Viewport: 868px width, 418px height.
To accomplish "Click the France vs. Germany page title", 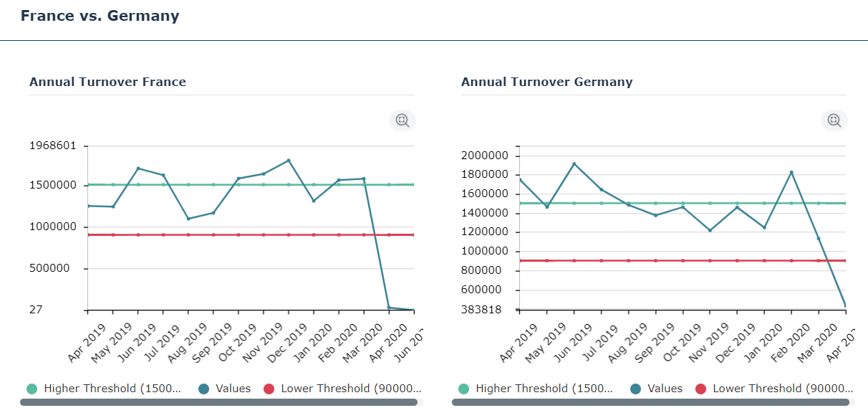I will (x=100, y=16).
